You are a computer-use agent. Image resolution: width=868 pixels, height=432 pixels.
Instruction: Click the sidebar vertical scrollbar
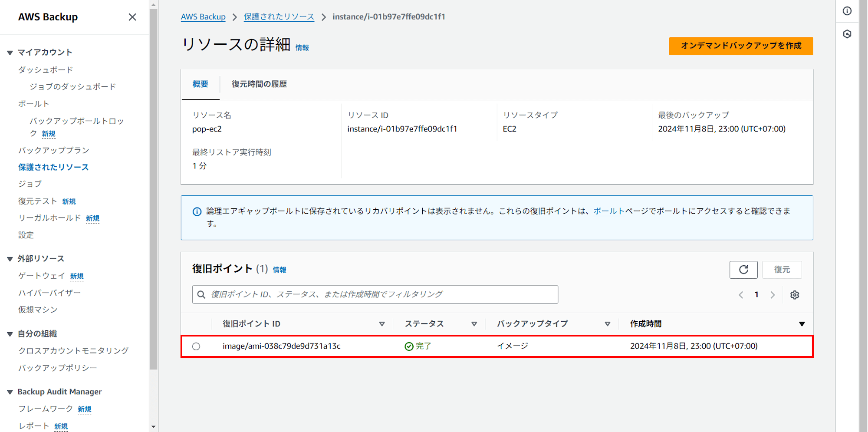153,189
